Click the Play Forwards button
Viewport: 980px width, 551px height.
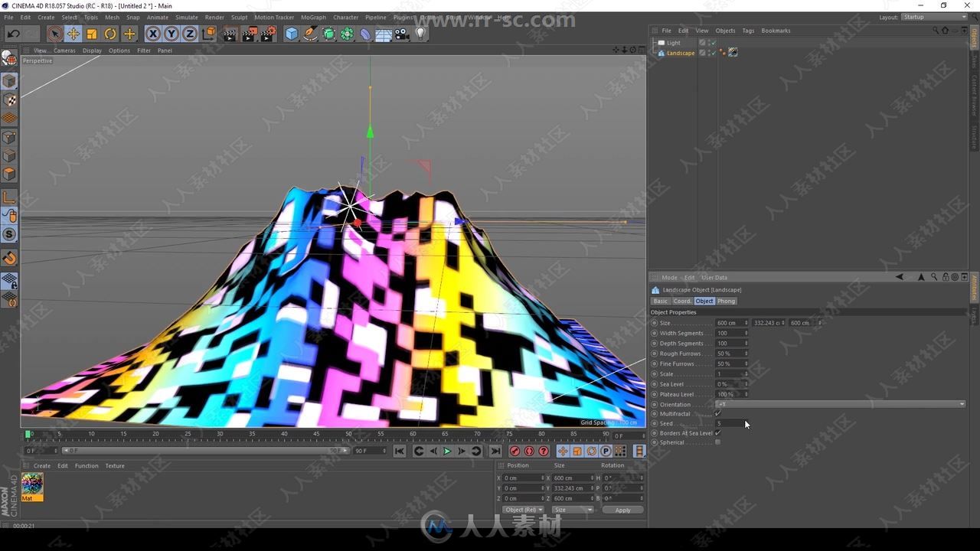[447, 452]
